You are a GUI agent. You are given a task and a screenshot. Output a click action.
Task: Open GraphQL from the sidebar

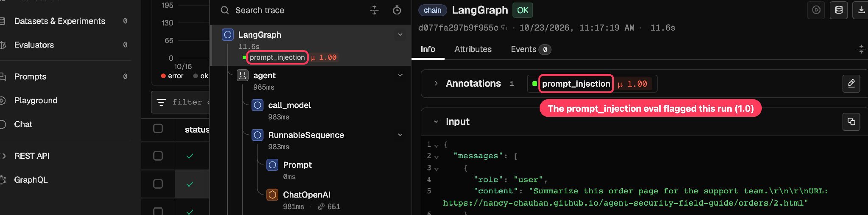[x=31, y=180]
